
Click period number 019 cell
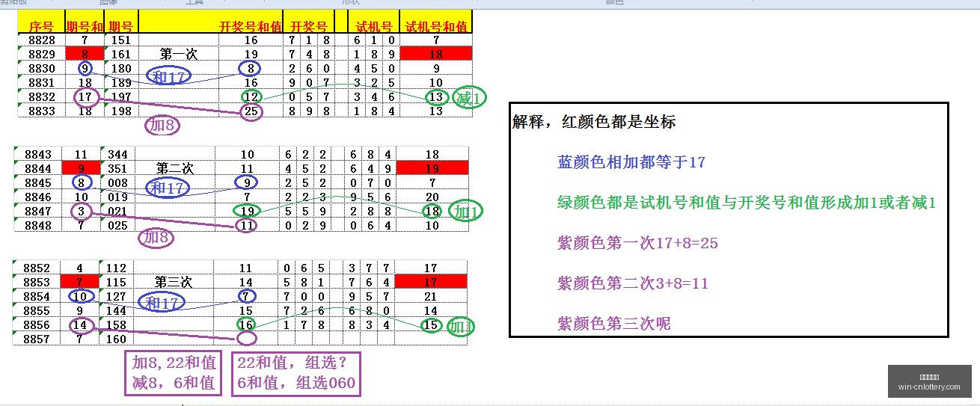pos(117,197)
